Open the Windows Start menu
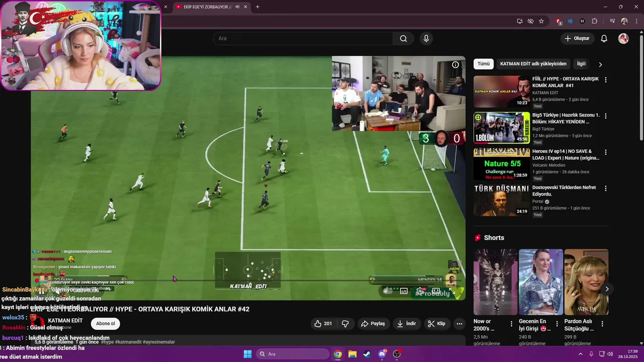The height and width of the screenshot is (362, 644). [x=248, y=354]
